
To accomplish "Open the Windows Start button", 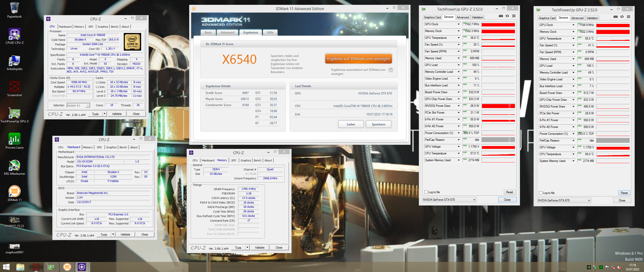I will pos(6,267).
